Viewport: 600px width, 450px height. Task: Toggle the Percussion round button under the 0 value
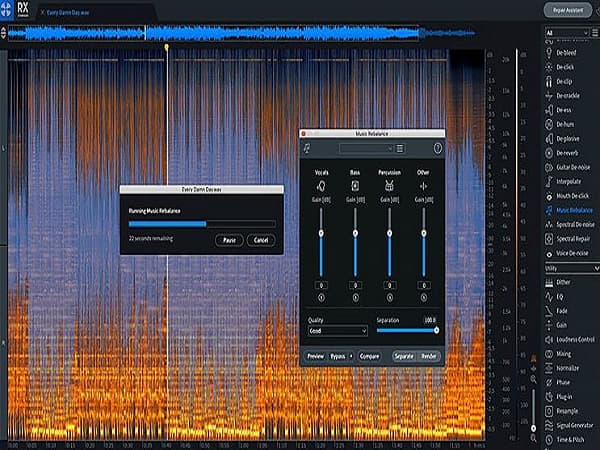(390, 297)
